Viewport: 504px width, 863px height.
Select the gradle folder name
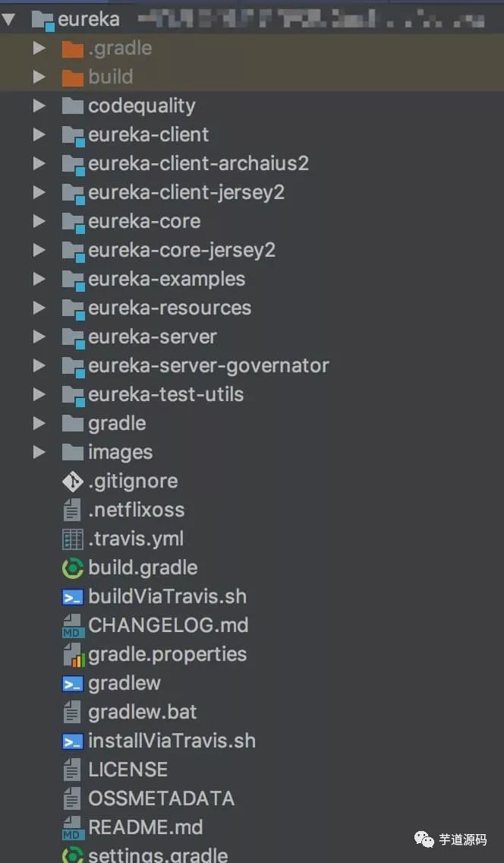coord(117,423)
